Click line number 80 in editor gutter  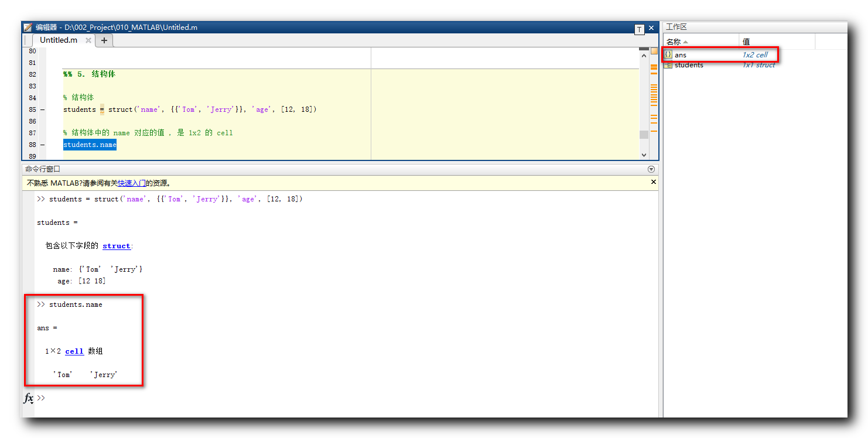(32, 51)
